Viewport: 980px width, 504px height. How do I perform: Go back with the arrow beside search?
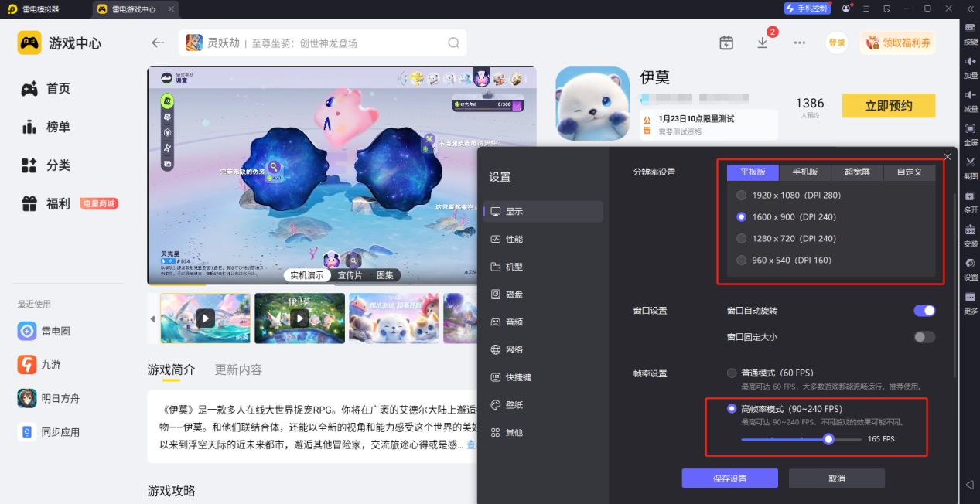[158, 43]
